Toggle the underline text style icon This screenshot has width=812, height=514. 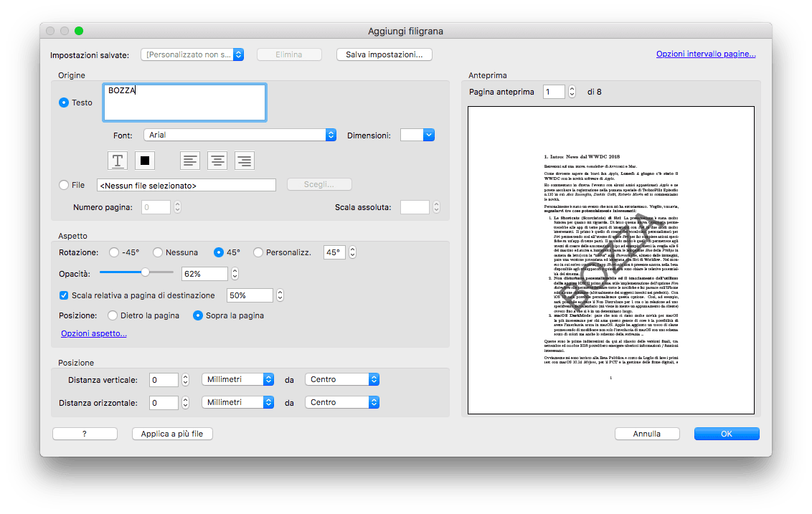(118, 161)
